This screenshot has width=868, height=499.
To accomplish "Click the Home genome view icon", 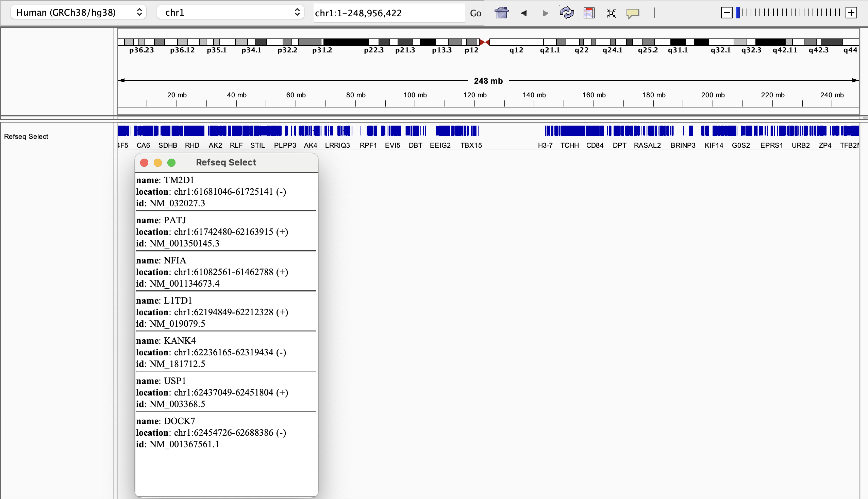I will (501, 13).
